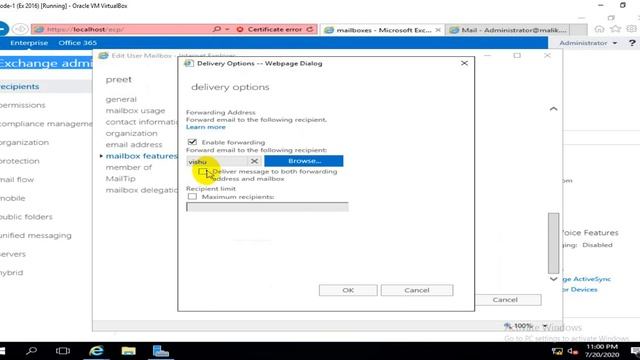Click the vishu forwarding recipient field

217,161
